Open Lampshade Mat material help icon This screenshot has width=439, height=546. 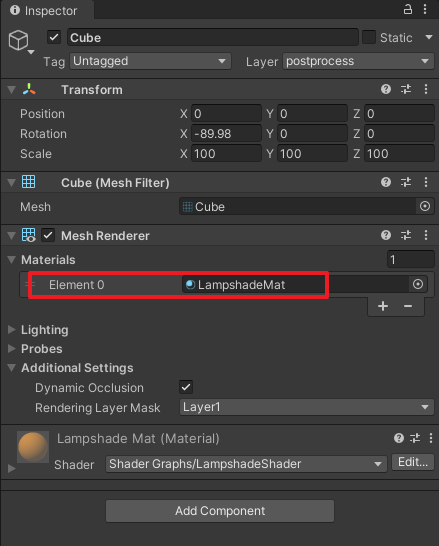point(399,438)
